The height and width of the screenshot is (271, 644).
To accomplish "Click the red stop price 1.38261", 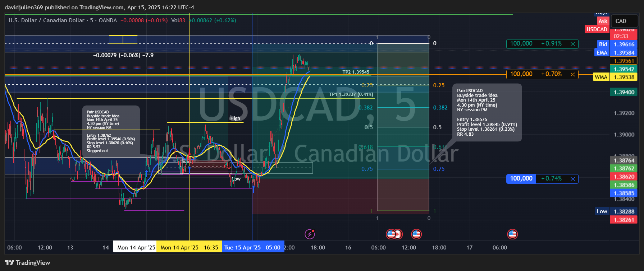I will coord(624,220).
